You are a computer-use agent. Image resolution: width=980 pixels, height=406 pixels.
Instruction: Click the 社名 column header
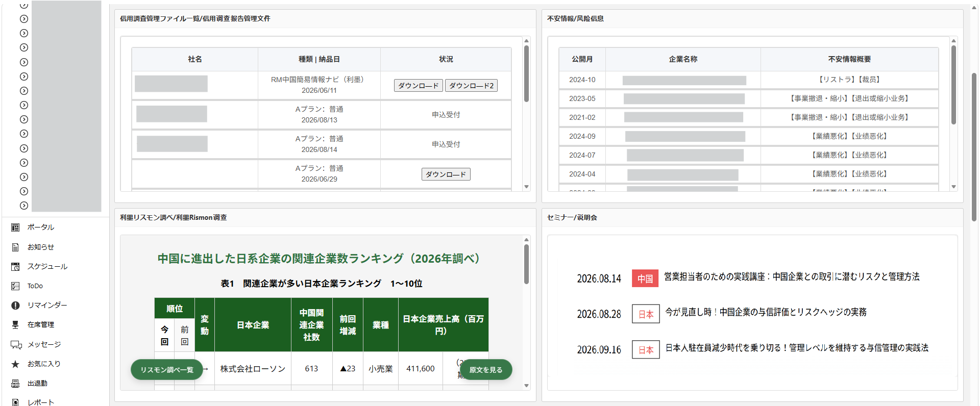coord(195,59)
